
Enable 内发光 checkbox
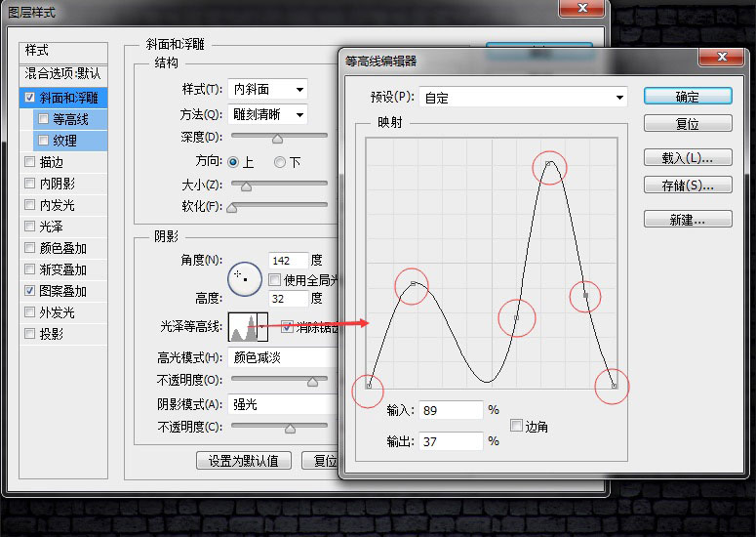(30, 205)
